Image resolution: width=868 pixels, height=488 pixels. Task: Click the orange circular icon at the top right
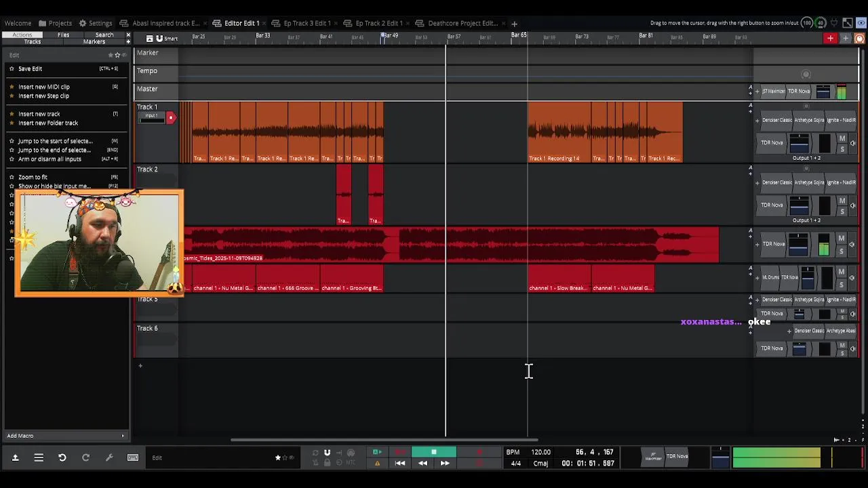(860, 39)
